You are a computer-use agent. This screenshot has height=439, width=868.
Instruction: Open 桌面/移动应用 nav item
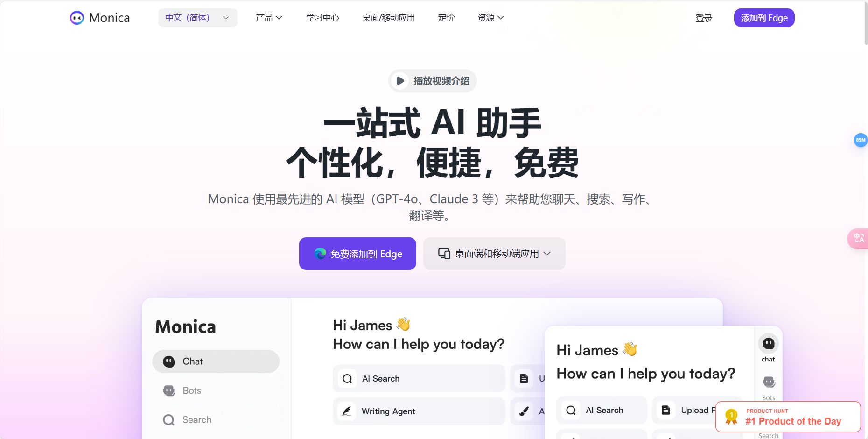(388, 18)
